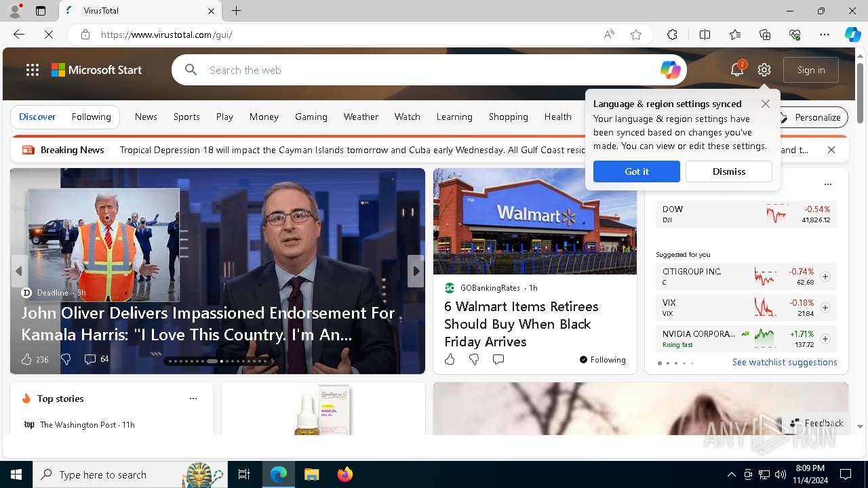
Task: Switch to Following tab
Action: coord(91,117)
